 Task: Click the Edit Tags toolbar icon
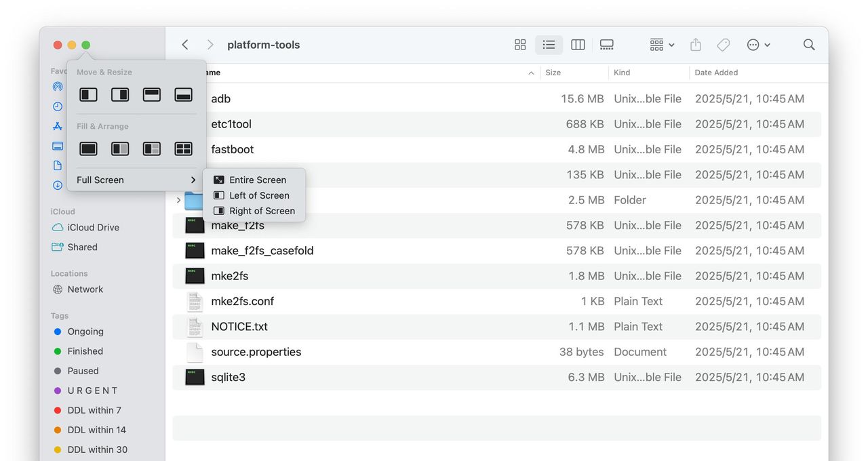724,45
